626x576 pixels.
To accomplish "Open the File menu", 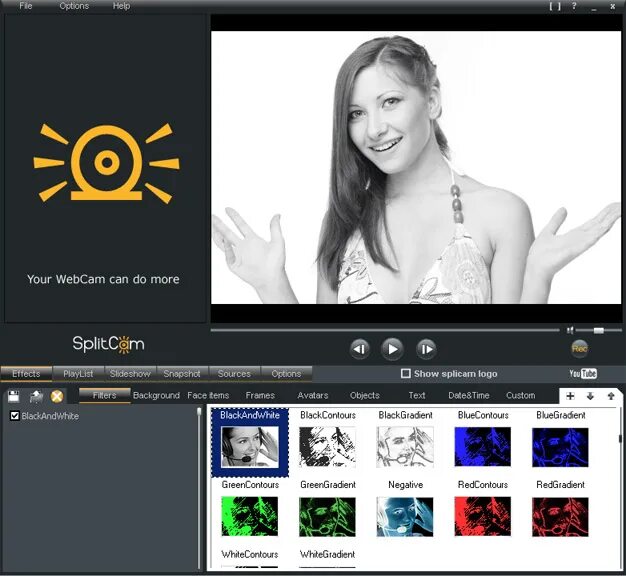I will pos(26,6).
